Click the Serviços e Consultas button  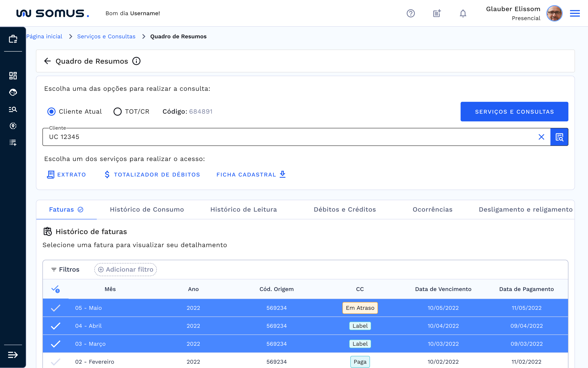514,112
